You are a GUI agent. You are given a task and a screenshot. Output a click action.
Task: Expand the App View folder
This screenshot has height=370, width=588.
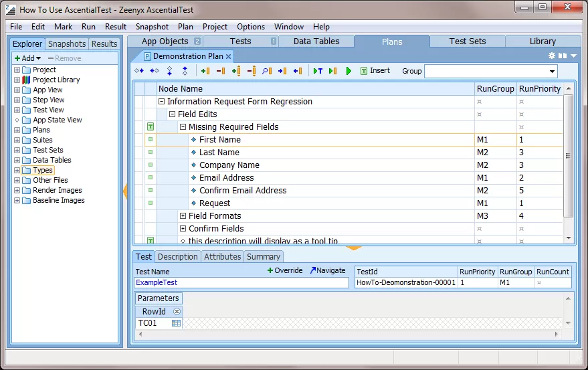coord(17,90)
